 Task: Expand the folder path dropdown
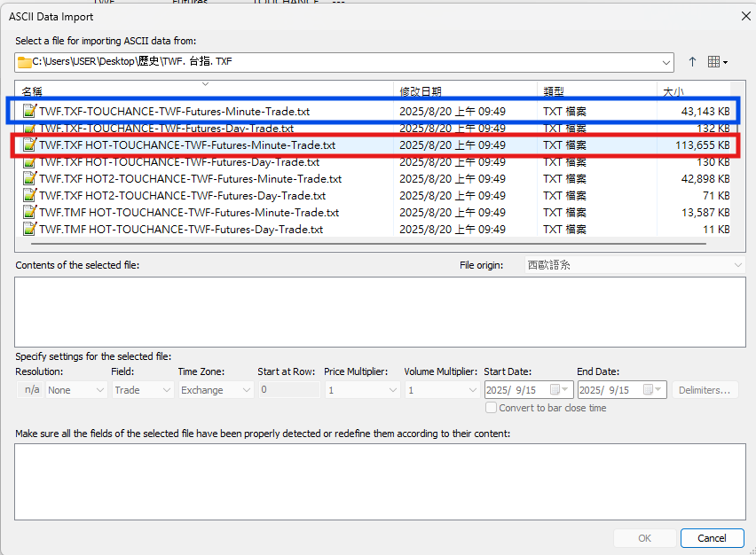click(x=666, y=62)
